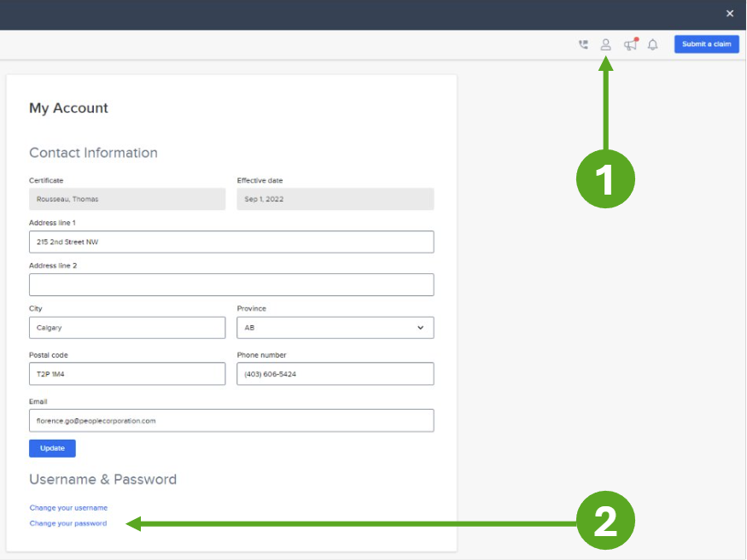Click the Change your username link

68,508
